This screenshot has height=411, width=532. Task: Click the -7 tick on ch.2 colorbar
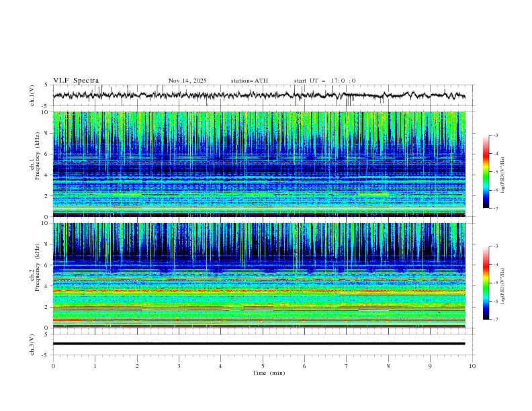point(497,320)
